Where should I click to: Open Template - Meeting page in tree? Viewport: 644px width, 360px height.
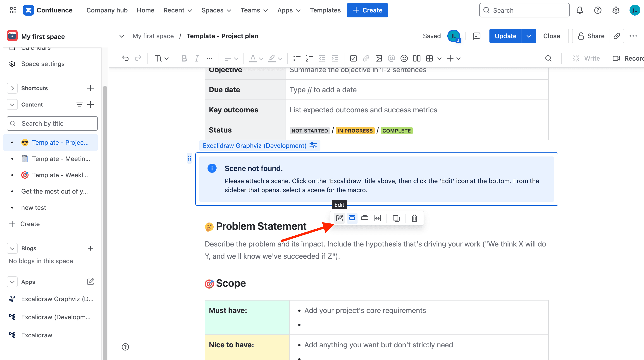tap(51, 159)
